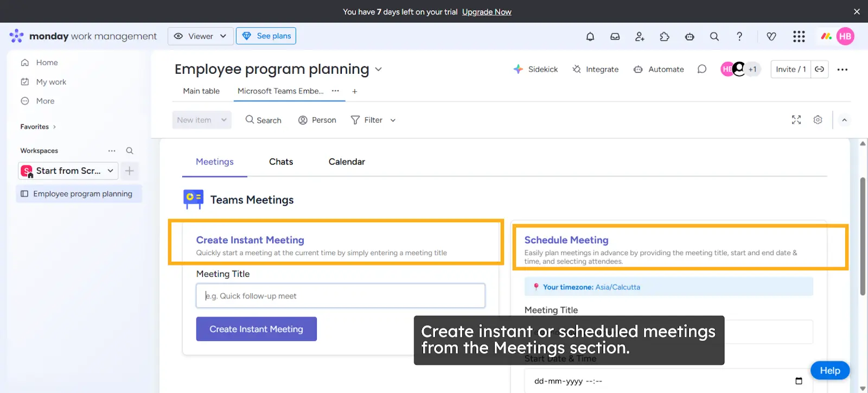868x393 pixels.
Task: Collapse the board view with the chevron arrow
Action: [844, 119]
